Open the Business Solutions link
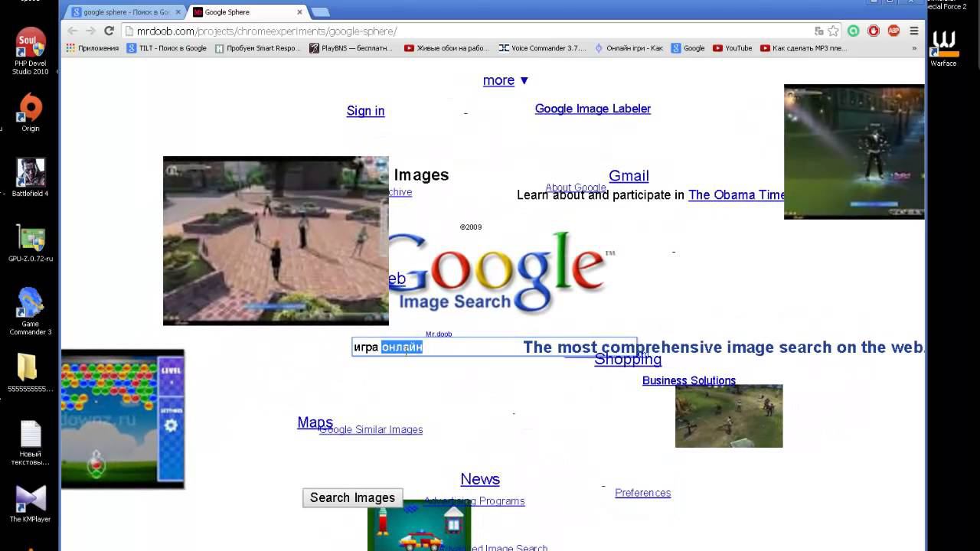The image size is (980, 551). 689,380
